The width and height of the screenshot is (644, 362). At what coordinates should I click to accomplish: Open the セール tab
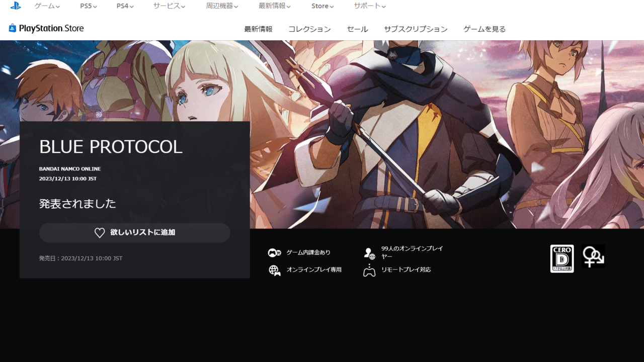pos(357,29)
